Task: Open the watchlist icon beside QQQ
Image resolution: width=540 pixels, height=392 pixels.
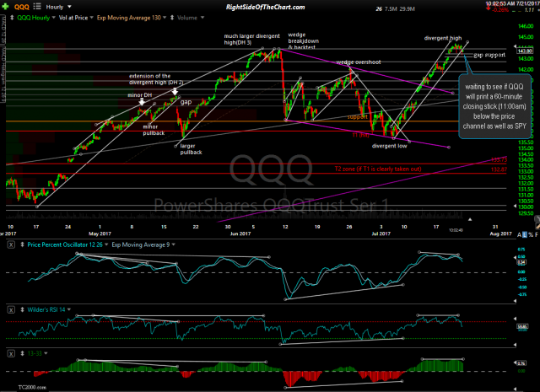Action: point(37,7)
